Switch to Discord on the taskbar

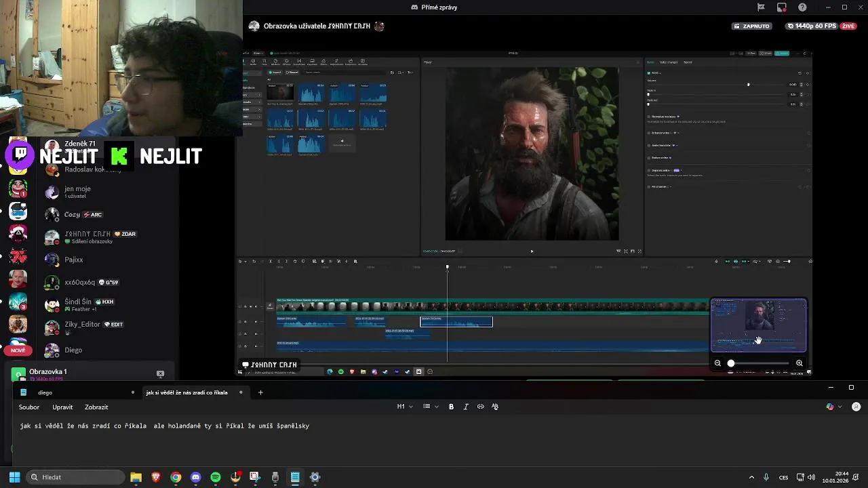coord(196,477)
